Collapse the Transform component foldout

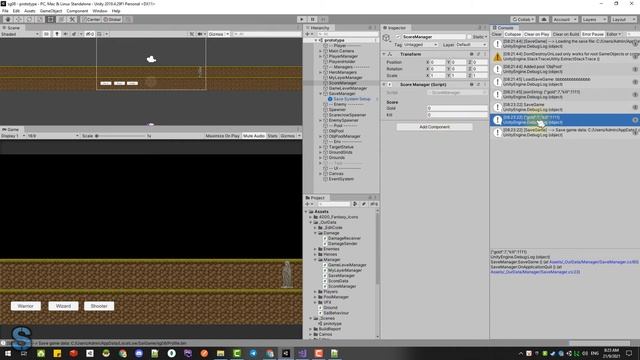coord(384,54)
